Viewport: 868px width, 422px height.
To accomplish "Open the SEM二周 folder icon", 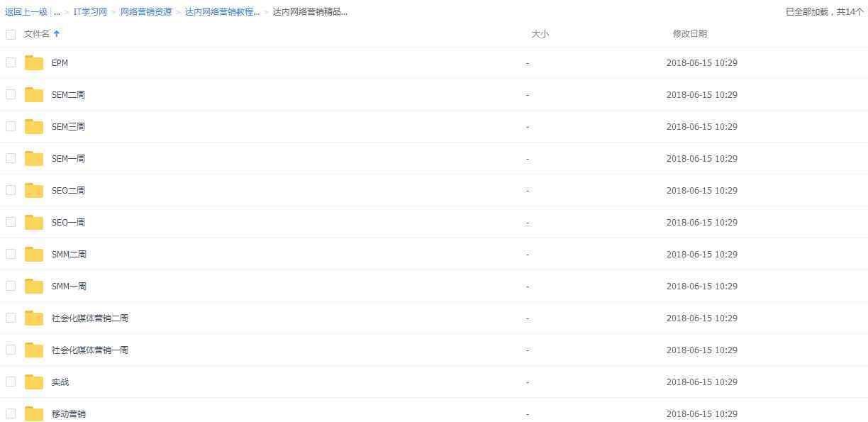I will [34, 95].
